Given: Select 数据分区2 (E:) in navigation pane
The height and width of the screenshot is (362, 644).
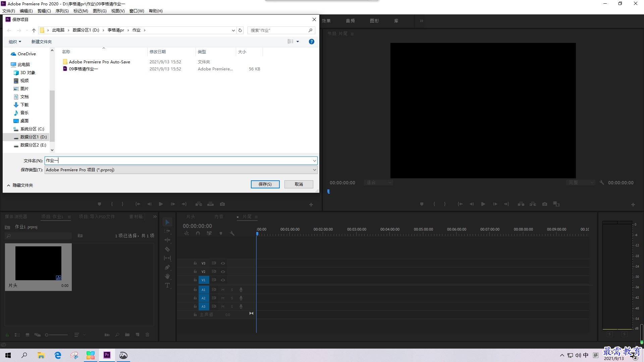Looking at the screenshot, I should coord(30,145).
